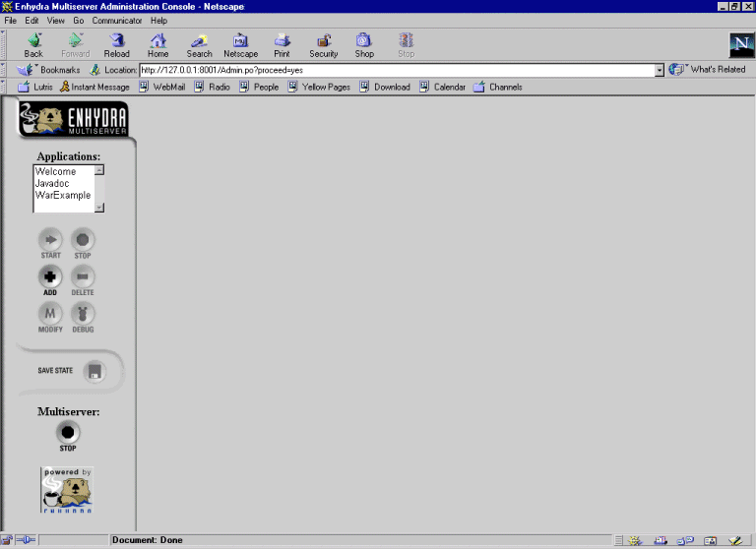Click the Stop loading icon
Image resolution: width=756 pixels, height=549 pixels.
[x=406, y=46]
